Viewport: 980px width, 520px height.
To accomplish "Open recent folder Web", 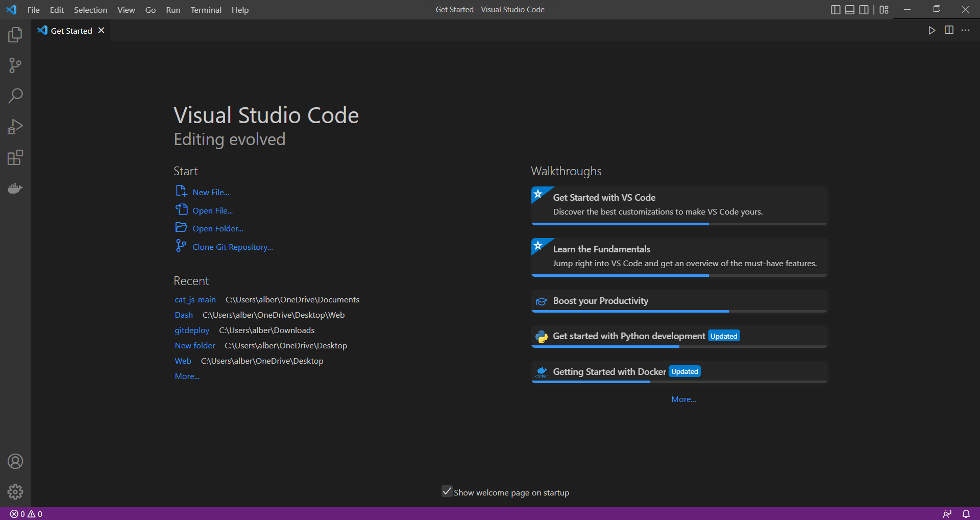I will coord(183,361).
